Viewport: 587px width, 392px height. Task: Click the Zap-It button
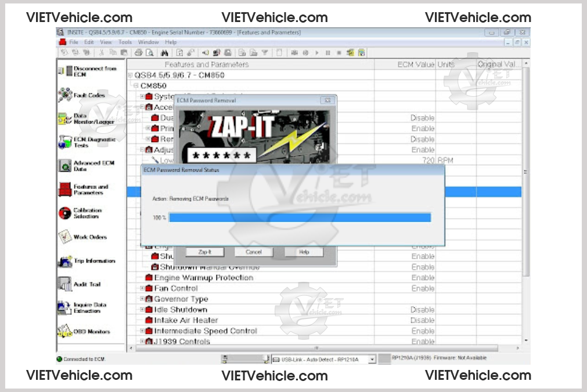coord(204,252)
